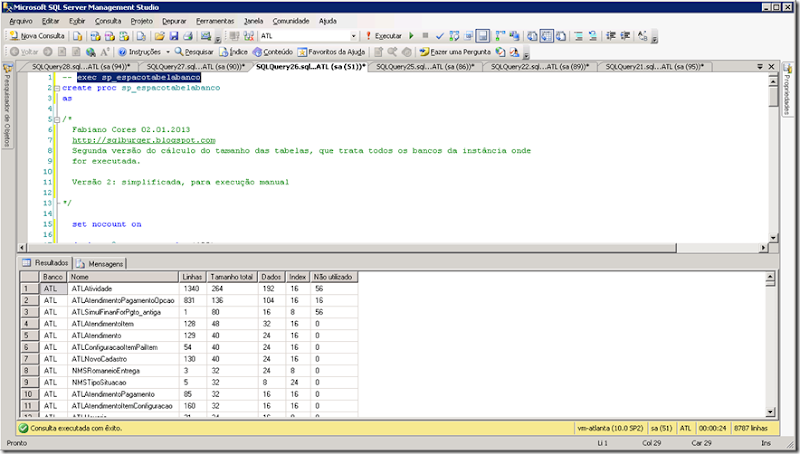Click Fazer uma Pergunta
This screenshot has width=800, height=454.
coord(455,52)
